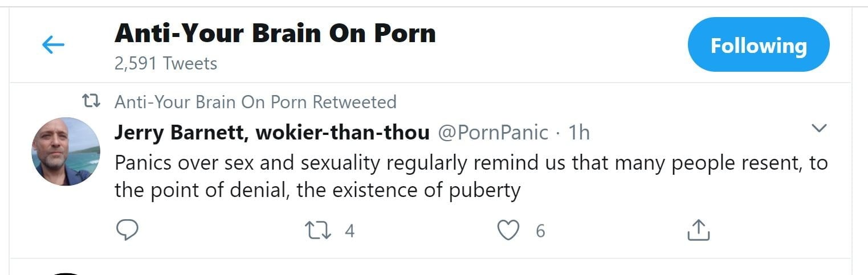
Task: Click the like count of 6
Action: [540, 231]
